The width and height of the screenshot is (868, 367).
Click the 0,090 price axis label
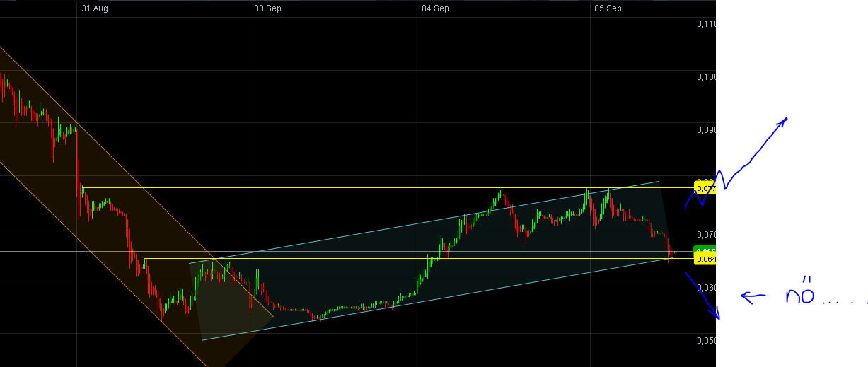(706, 130)
